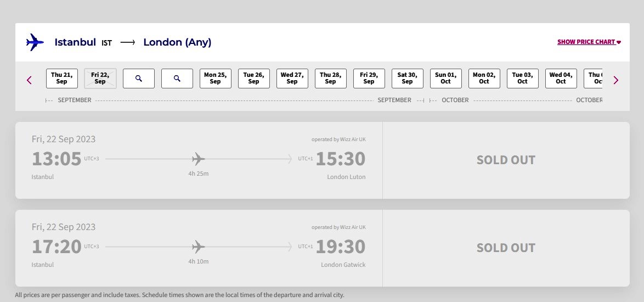Pick Sat 30, Sep date

click(x=408, y=79)
